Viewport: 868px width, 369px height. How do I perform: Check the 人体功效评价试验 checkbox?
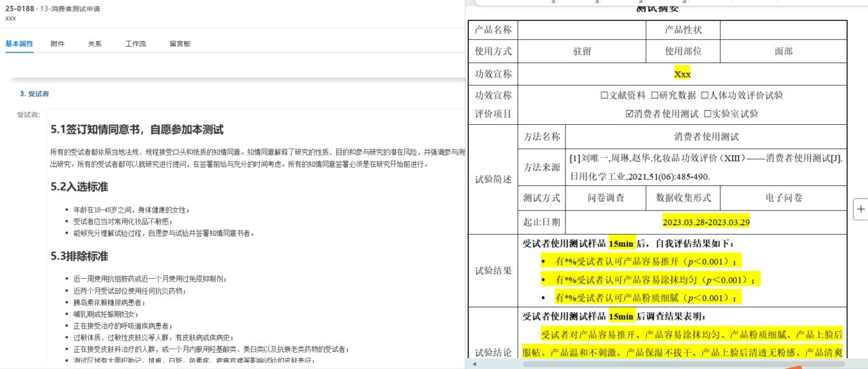pyautogui.click(x=705, y=96)
